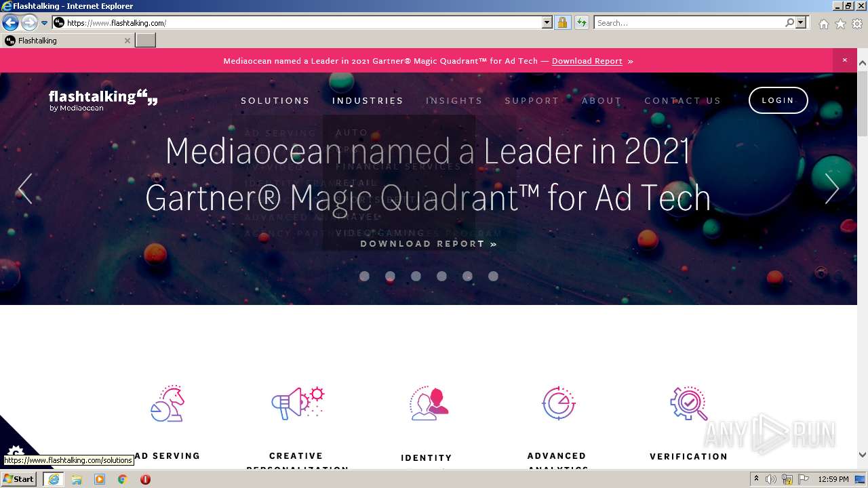The image size is (868, 488).
Task: Select the Flashtalking browser tab
Action: [66, 41]
